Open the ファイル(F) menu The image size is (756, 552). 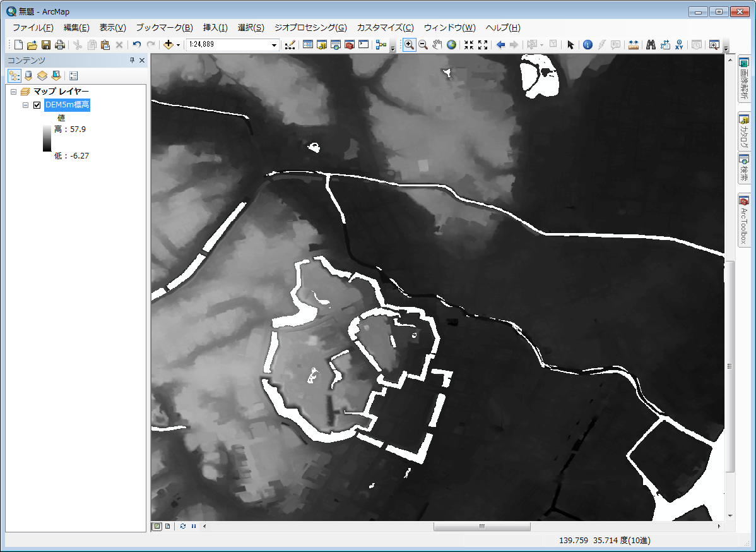click(33, 28)
